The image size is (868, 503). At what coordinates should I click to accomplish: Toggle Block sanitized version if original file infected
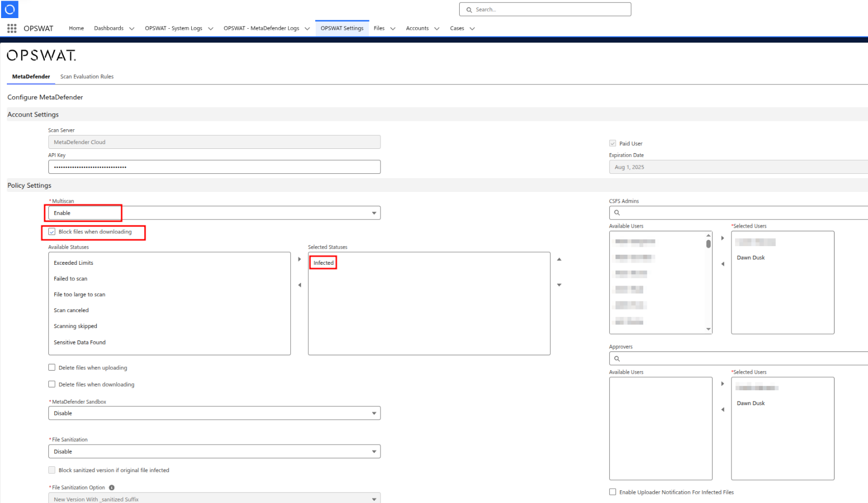tap(52, 470)
